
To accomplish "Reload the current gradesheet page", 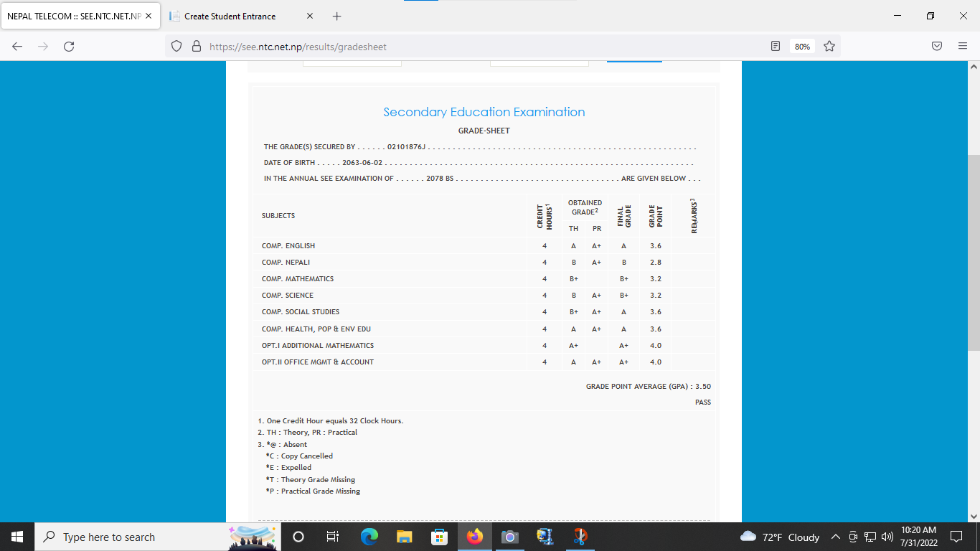I will [x=69, y=46].
